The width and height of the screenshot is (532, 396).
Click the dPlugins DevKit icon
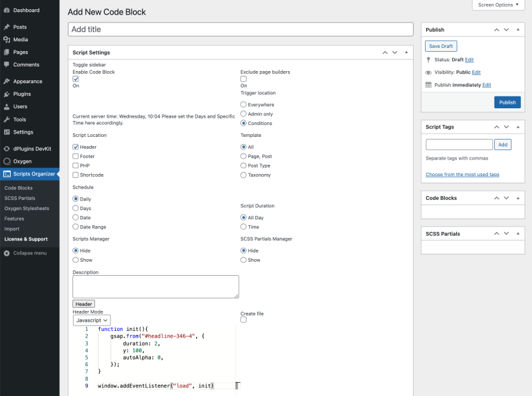point(7,149)
